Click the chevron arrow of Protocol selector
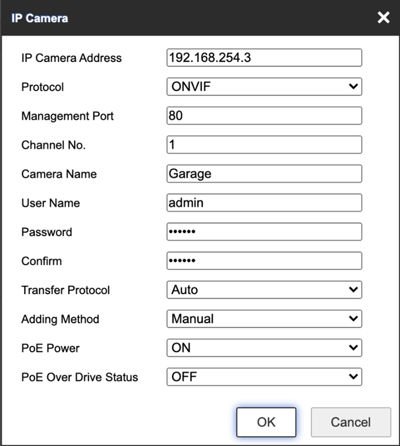The height and width of the screenshot is (446, 400). click(353, 87)
